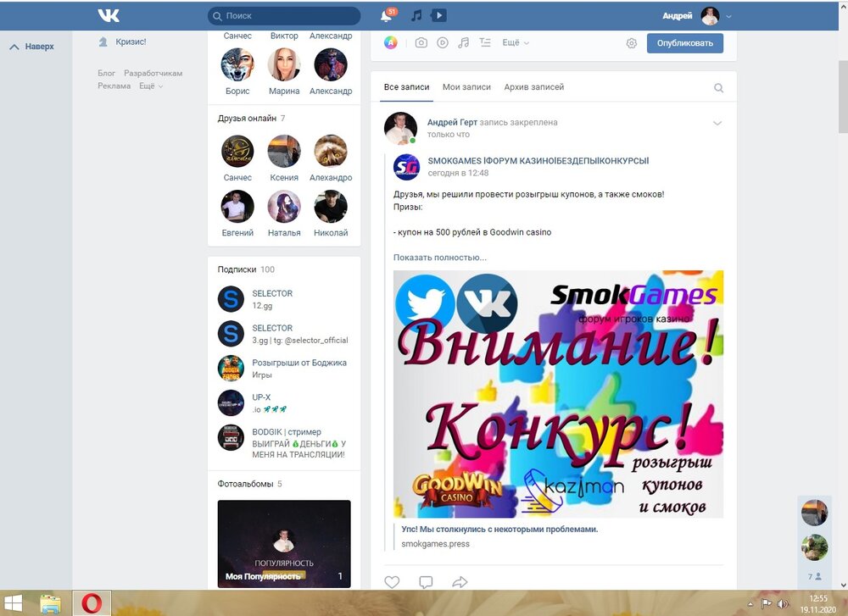Image resolution: width=848 pixels, height=616 pixels.
Task: Open notifications bell with 51 badge
Action: point(388,15)
